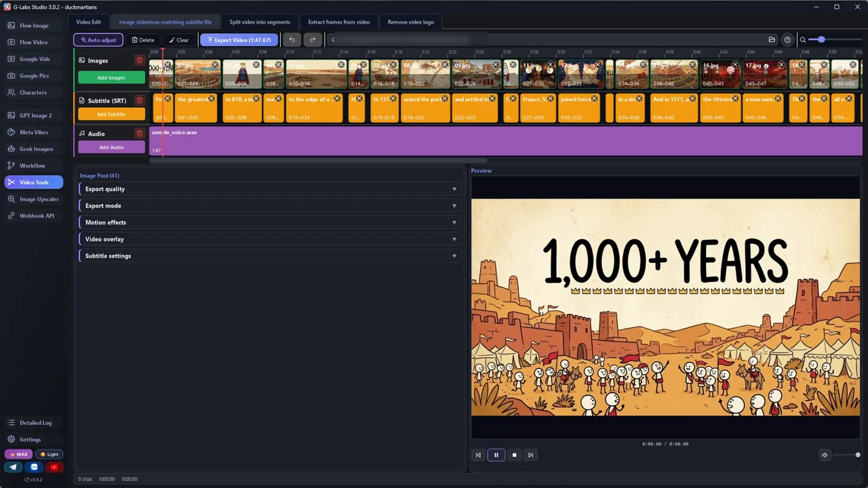Undo the last timeline action
Viewport: 868px width, 488px height.
[x=292, y=40]
